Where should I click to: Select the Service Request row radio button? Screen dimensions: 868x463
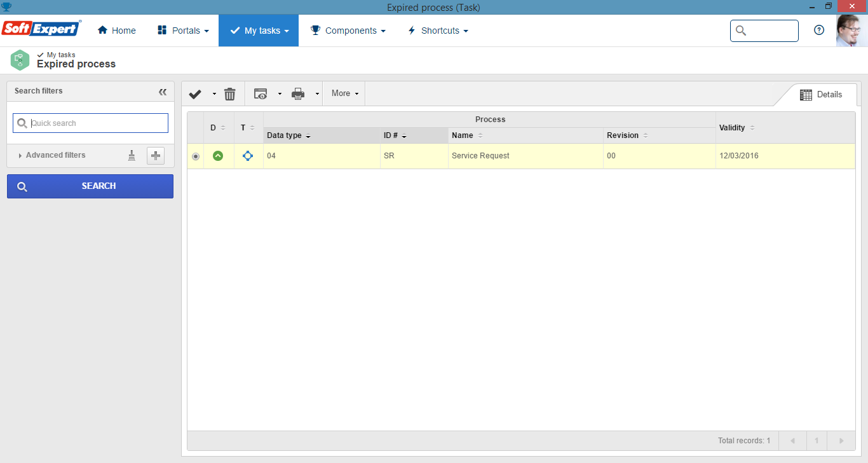coord(195,156)
